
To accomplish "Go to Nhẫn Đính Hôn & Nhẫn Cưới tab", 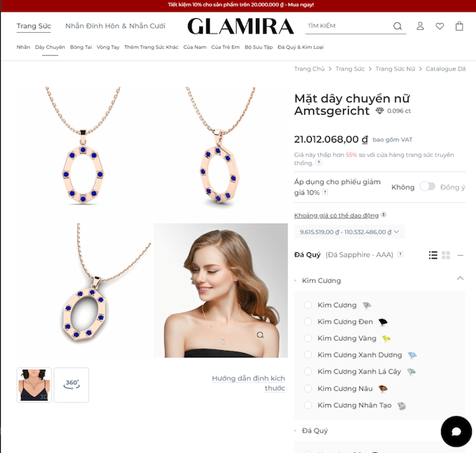I will tap(115, 26).
